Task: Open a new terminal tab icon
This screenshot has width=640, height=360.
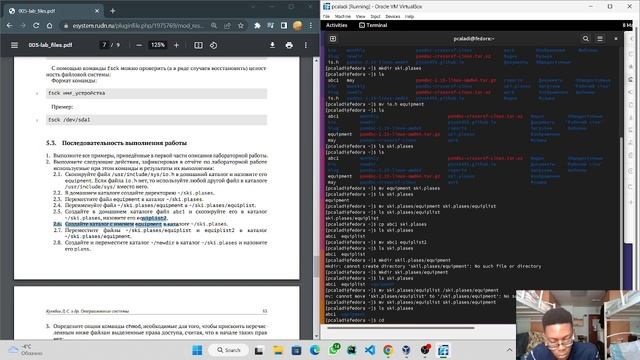Action: click(333, 38)
